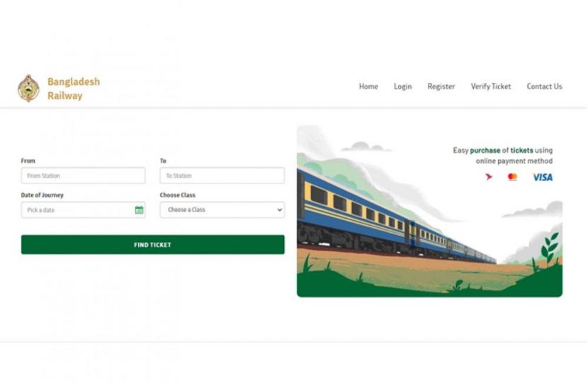
Task: Click the Bangladesh Railway emblem logo
Action: 28,88
